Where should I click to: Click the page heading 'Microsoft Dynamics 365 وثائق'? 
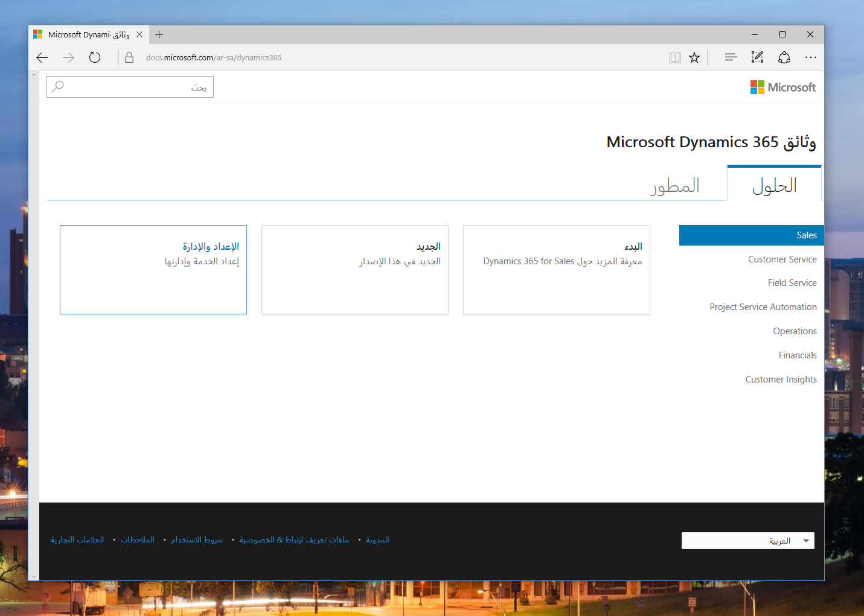[x=711, y=142]
